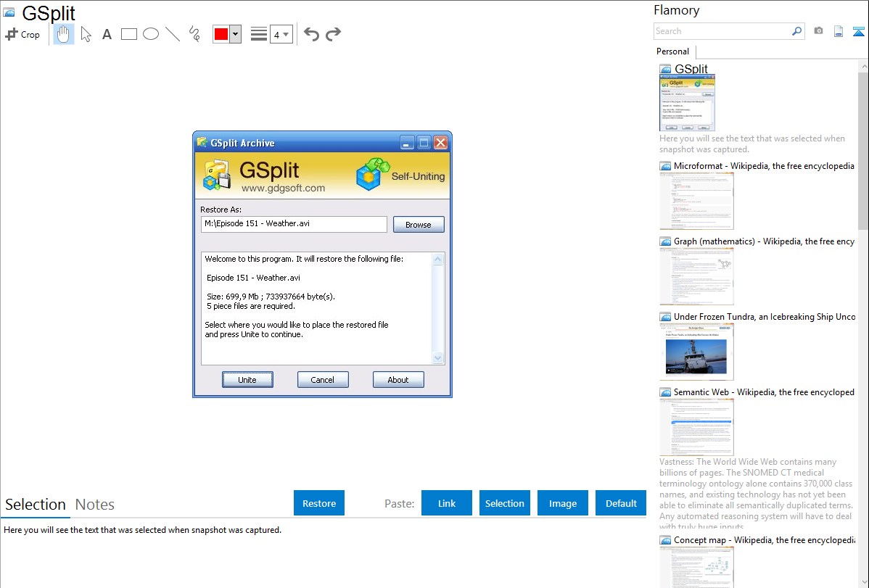
Task: Paste as Selection
Action: pos(505,503)
